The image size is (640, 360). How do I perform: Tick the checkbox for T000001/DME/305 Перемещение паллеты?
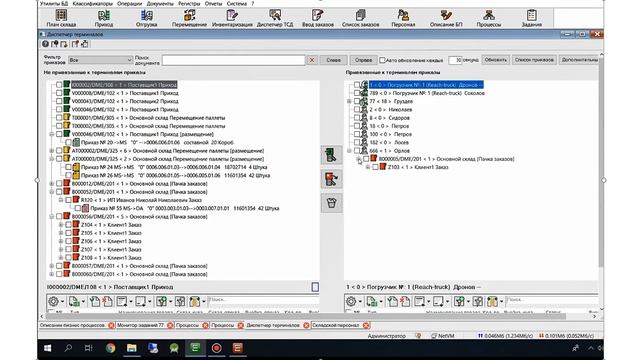point(59,118)
